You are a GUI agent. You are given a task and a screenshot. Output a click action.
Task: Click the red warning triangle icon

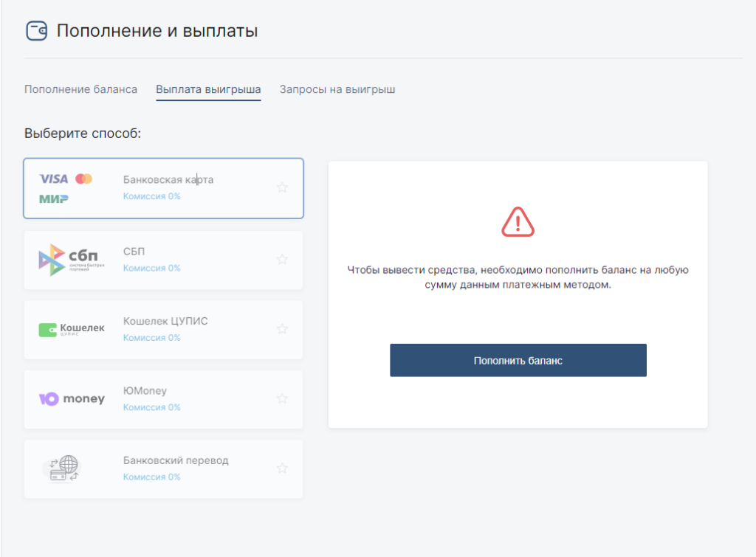pos(518,222)
